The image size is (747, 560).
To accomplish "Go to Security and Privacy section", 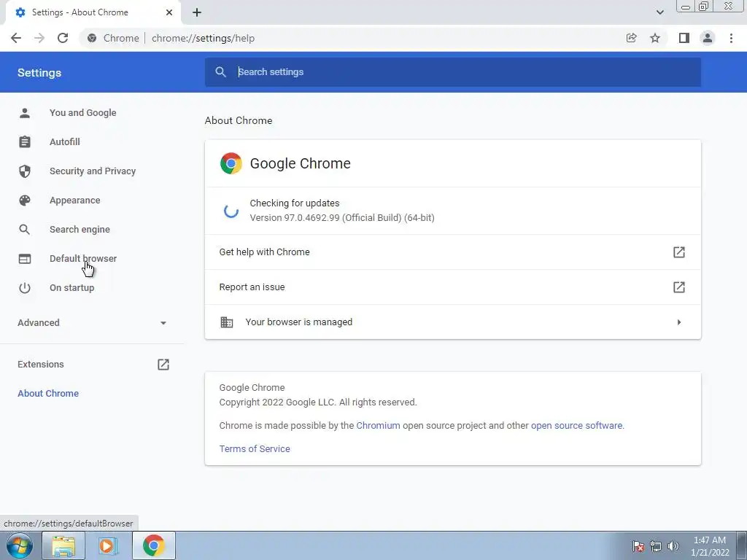I will (x=93, y=171).
